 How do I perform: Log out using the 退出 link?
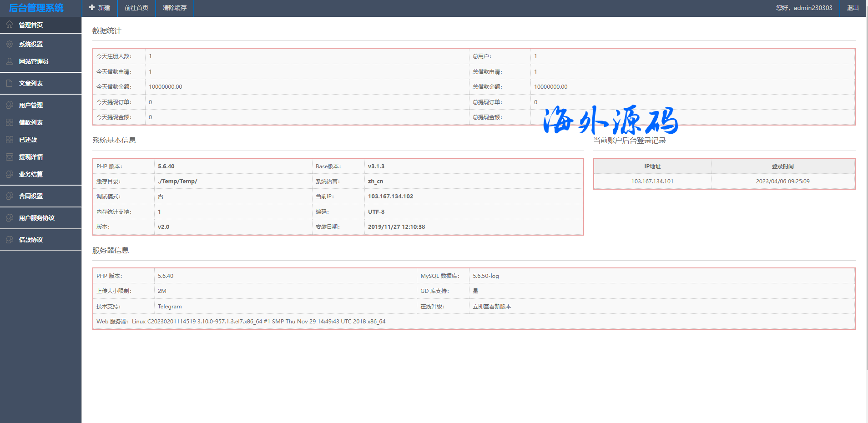[x=853, y=8]
